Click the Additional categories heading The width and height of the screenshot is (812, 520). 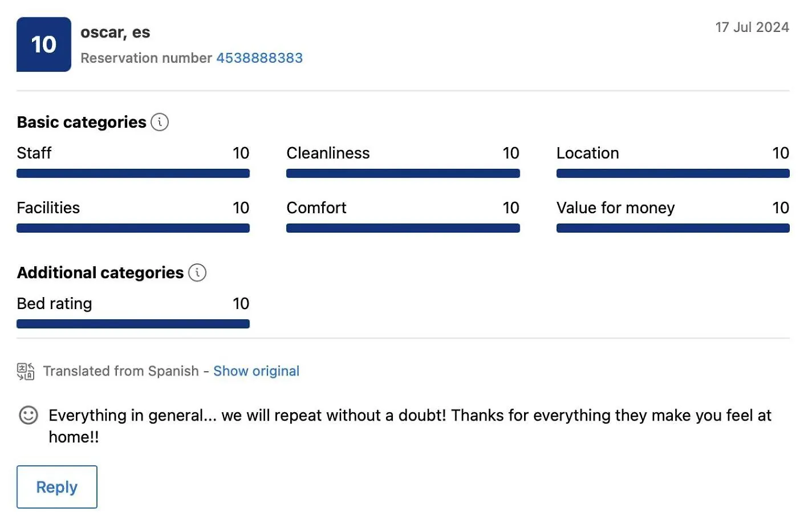[x=100, y=273]
